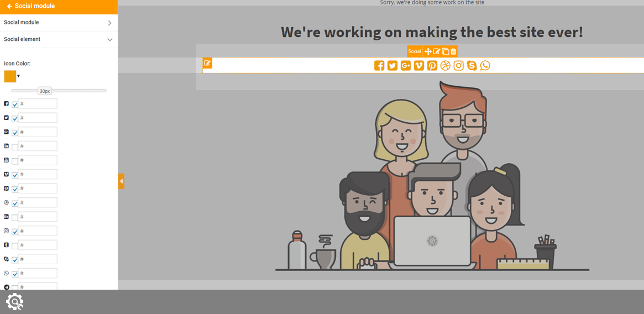Open the icon color dropdown arrow
This screenshot has width=644, height=314.
coord(18,76)
